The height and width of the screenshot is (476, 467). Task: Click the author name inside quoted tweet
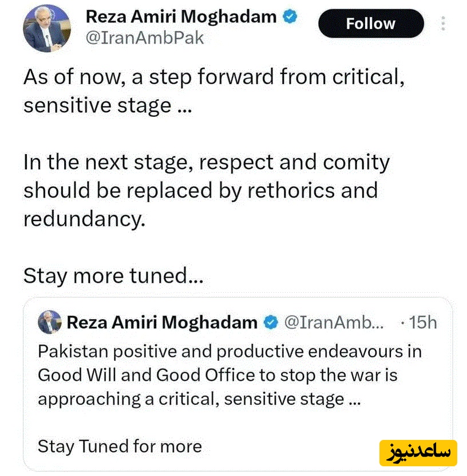tap(162, 322)
